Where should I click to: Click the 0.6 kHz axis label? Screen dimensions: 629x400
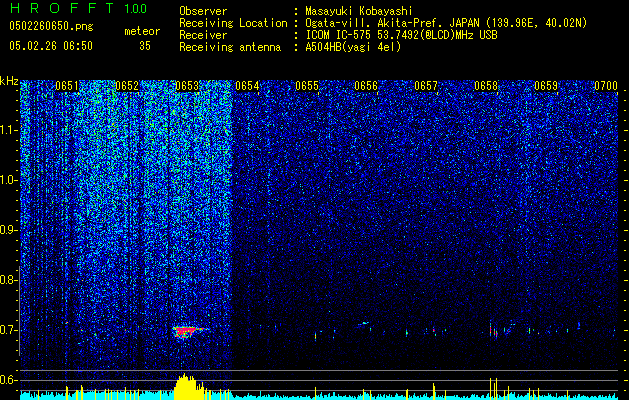9,380
